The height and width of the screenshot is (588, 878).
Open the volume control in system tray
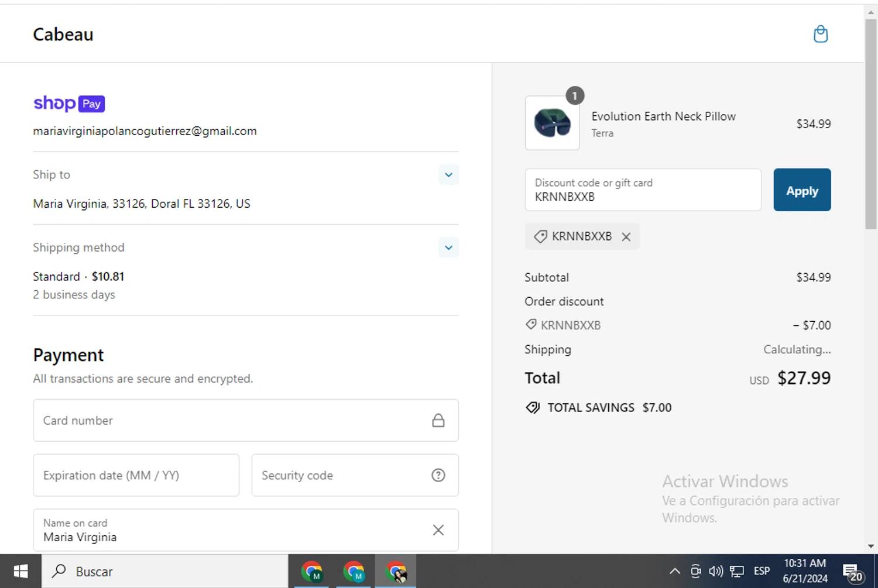[716, 571]
